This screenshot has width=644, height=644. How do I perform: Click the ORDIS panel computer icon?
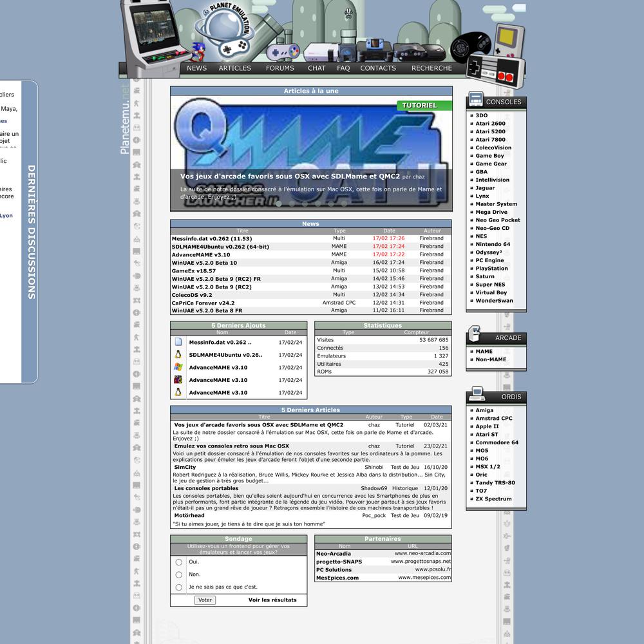[x=477, y=393]
